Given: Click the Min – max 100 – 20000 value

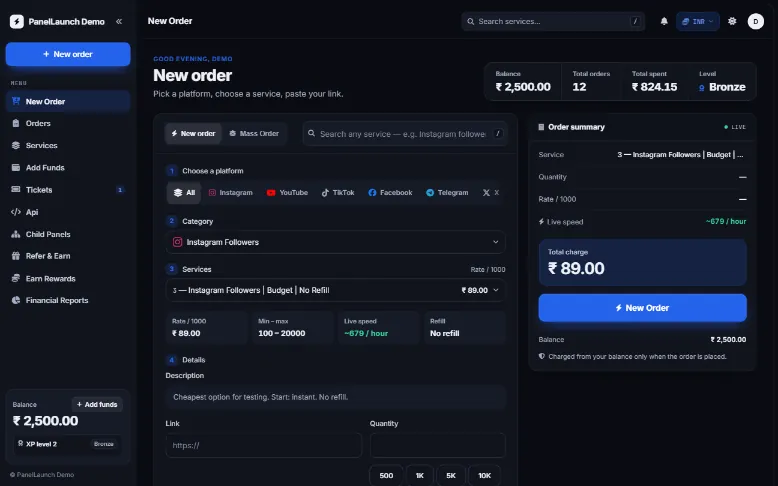Looking at the screenshot, I should [281, 334].
